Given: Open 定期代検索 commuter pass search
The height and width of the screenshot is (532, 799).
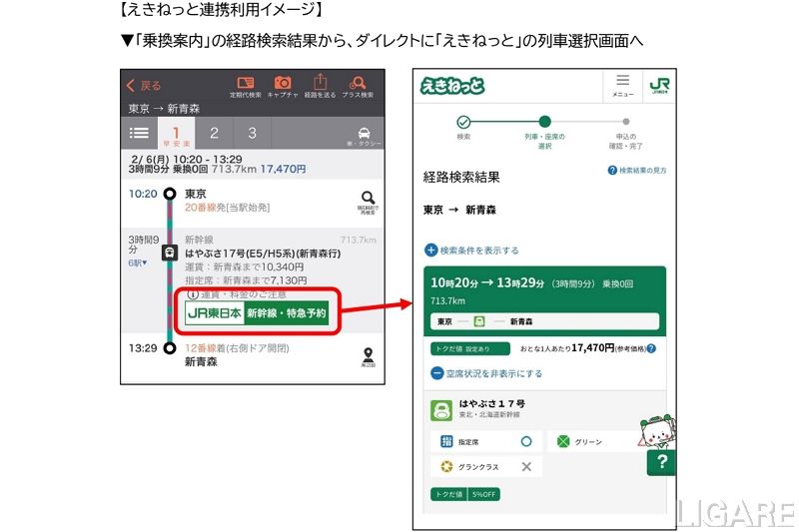Looking at the screenshot, I should pyautogui.click(x=245, y=86).
